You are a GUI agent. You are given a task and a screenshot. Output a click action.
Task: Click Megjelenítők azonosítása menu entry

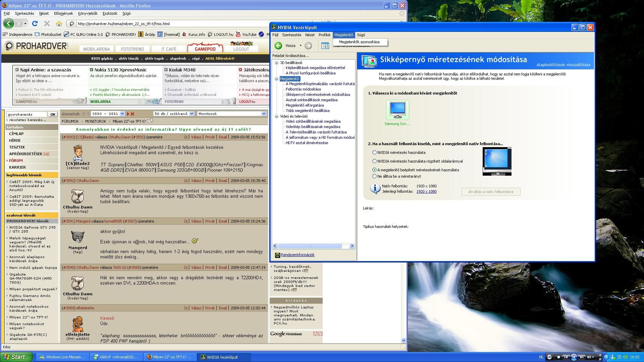[x=359, y=42]
